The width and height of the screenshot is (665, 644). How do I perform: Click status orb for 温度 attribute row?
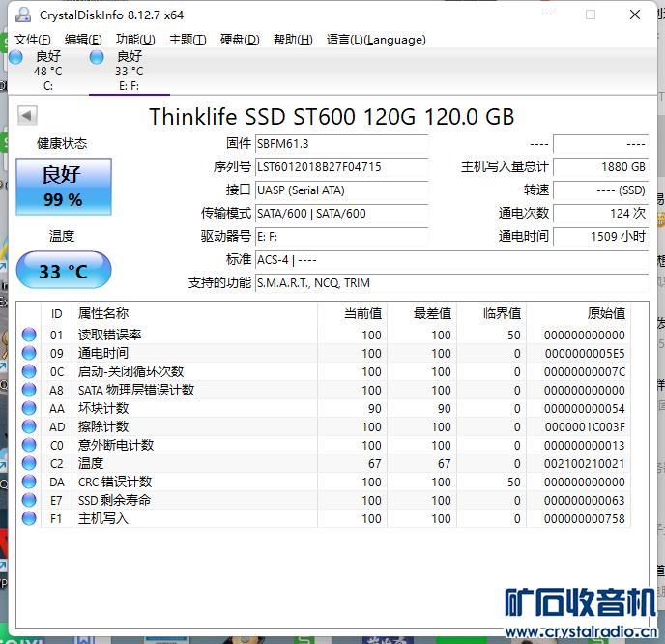point(29,464)
